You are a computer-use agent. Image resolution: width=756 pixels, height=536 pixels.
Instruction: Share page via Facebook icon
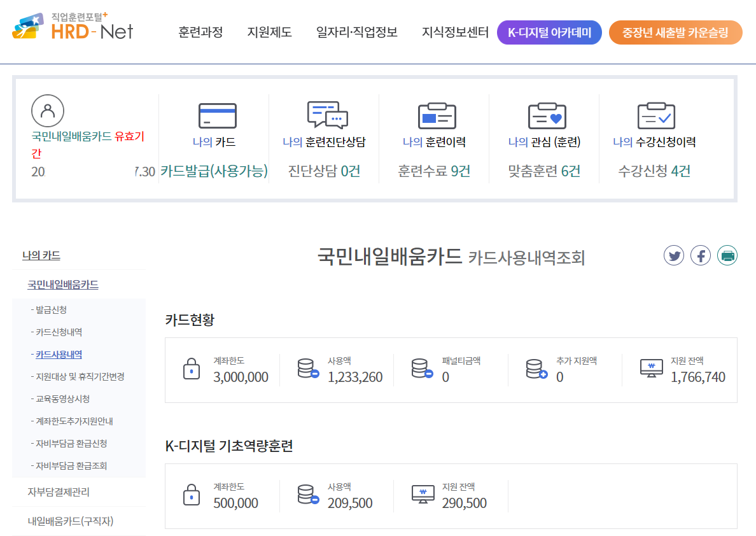tap(701, 255)
